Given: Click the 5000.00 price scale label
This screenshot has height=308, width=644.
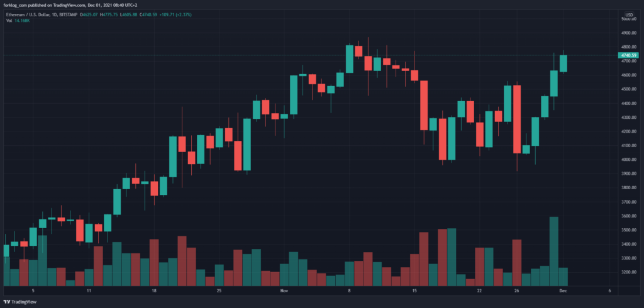Looking at the screenshot, I should pos(628,19).
